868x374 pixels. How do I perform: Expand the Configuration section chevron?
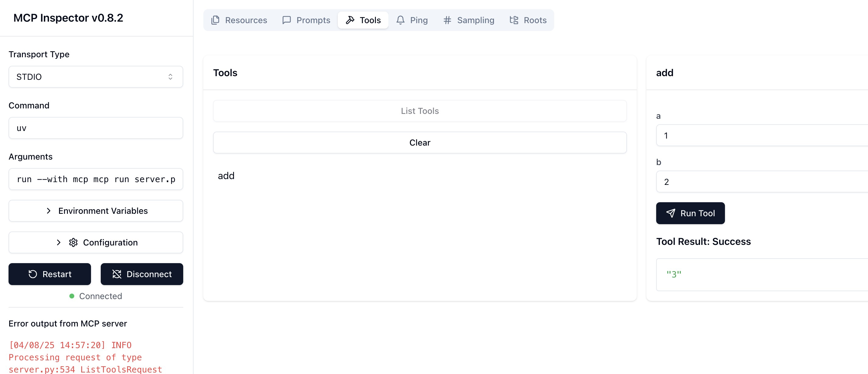(59, 242)
